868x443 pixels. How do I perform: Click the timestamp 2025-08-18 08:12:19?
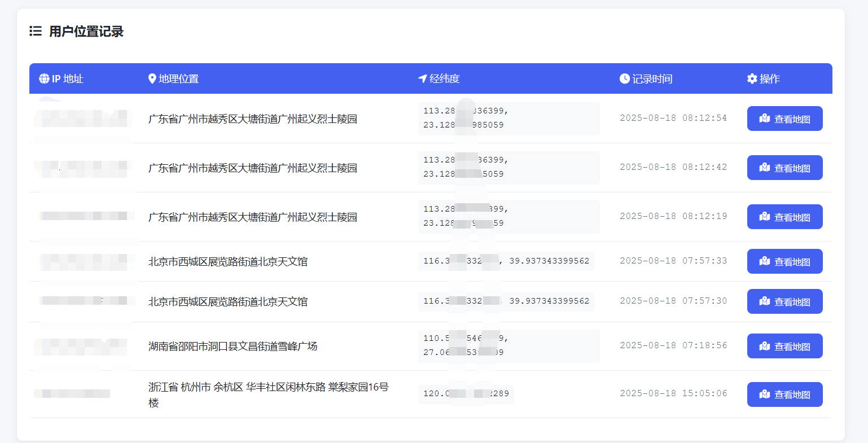[673, 216]
